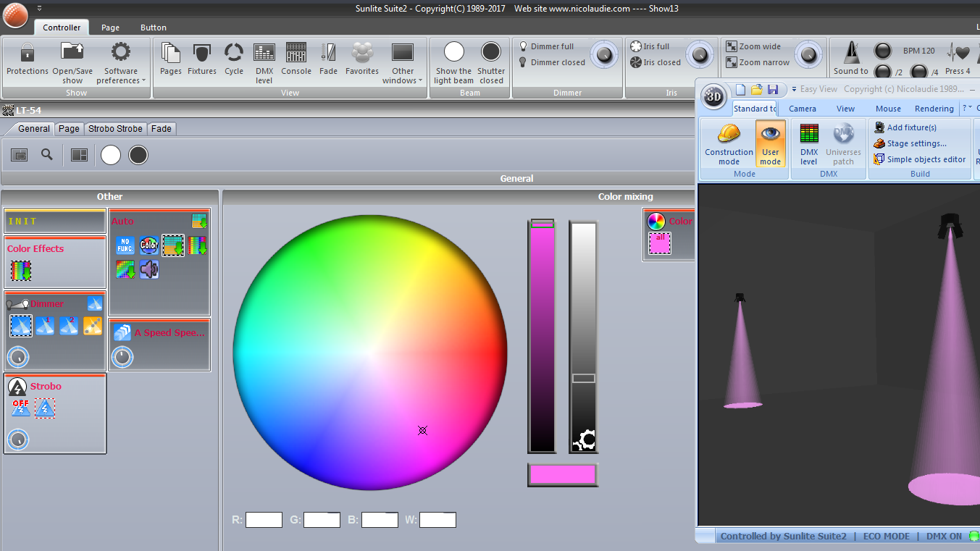This screenshot has width=980, height=551.
Task: Select the Strobo OFF preset
Action: click(x=20, y=408)
